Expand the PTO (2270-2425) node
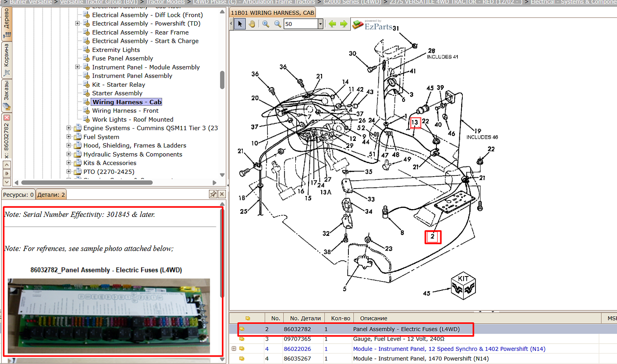The height and width of the screenshot is (364, 617). 69,172
